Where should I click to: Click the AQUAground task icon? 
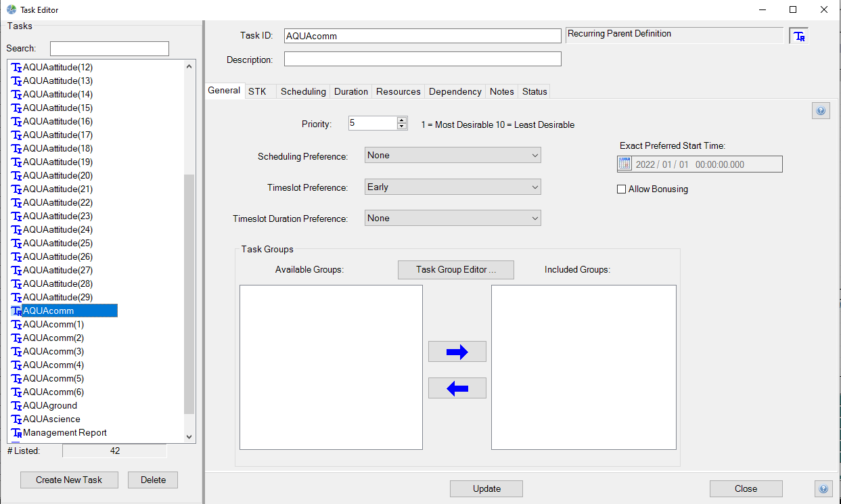(17, 406)
